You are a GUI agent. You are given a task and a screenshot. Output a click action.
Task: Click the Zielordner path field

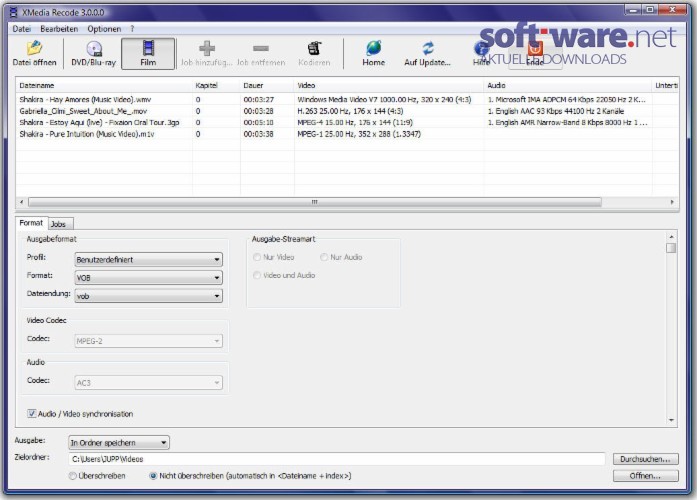(x=336, y=459)
